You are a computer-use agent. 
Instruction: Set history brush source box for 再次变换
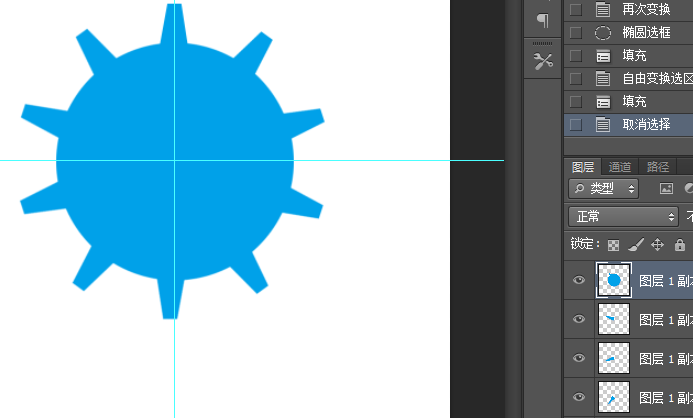click(575, 9)
